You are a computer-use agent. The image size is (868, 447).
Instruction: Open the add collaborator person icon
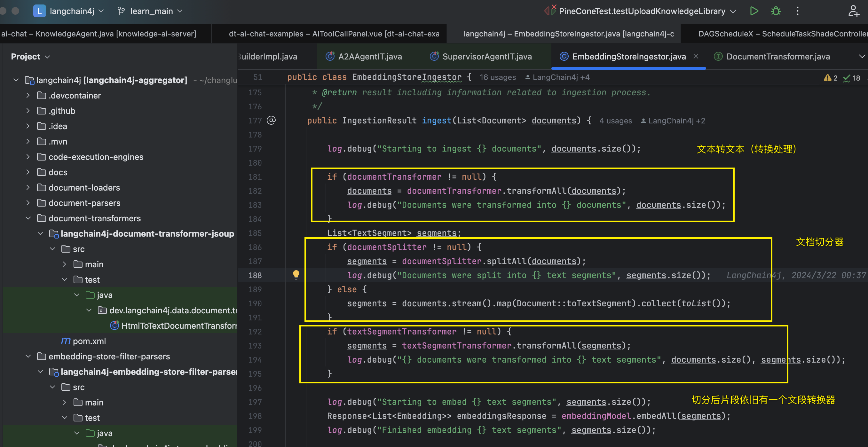[x=854, y=11]
